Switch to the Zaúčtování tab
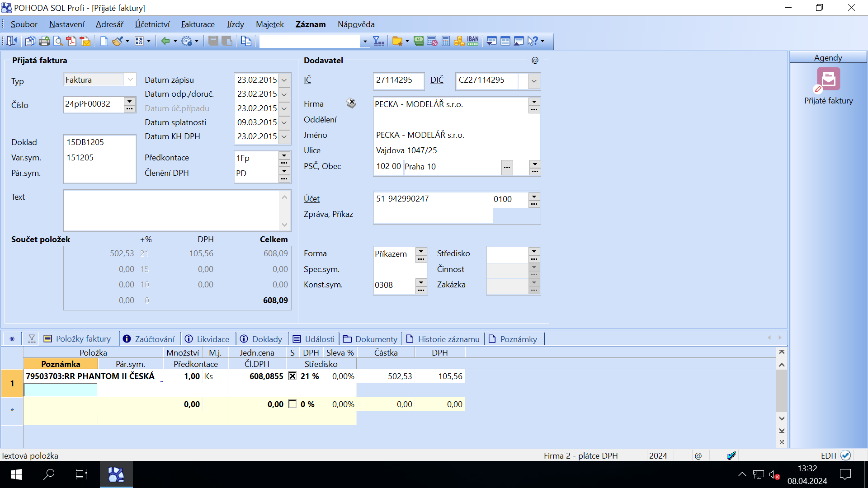This screenshot has width=868, height=488. pos(149,339)
